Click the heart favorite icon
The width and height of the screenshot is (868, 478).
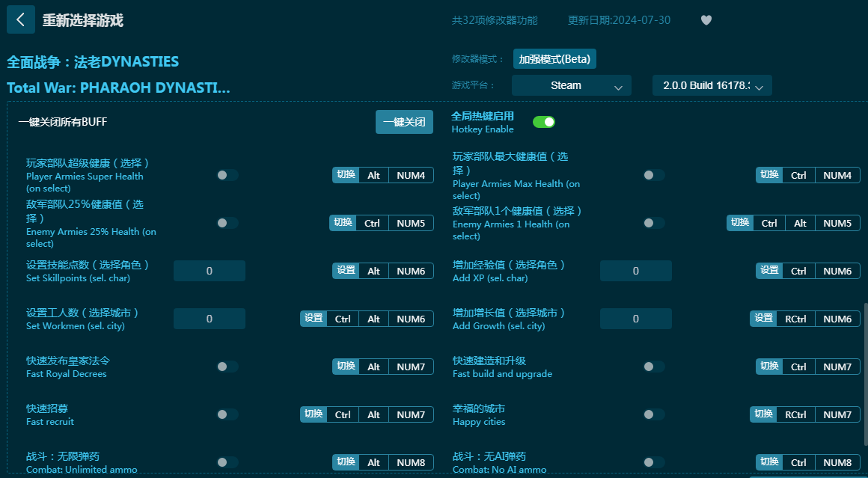click(706, 20)
